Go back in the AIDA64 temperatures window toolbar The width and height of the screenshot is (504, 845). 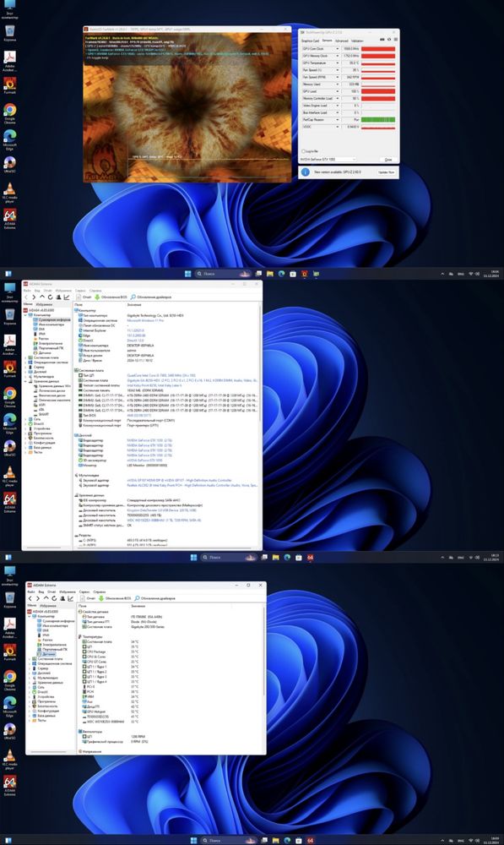(x=30, y=598)
